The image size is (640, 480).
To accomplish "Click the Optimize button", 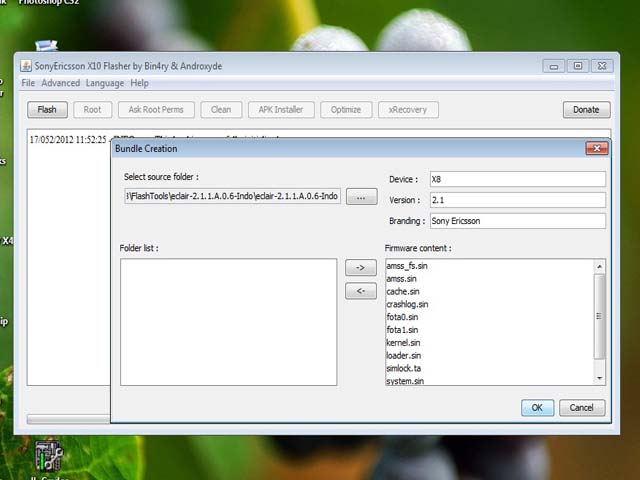I will pyautogui.click(x=346, y=110).
